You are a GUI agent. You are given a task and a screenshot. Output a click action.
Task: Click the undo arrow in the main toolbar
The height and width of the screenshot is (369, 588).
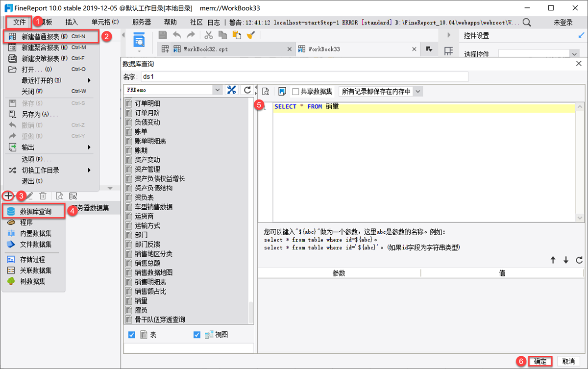pyautogui.click(x=177, y=35)
